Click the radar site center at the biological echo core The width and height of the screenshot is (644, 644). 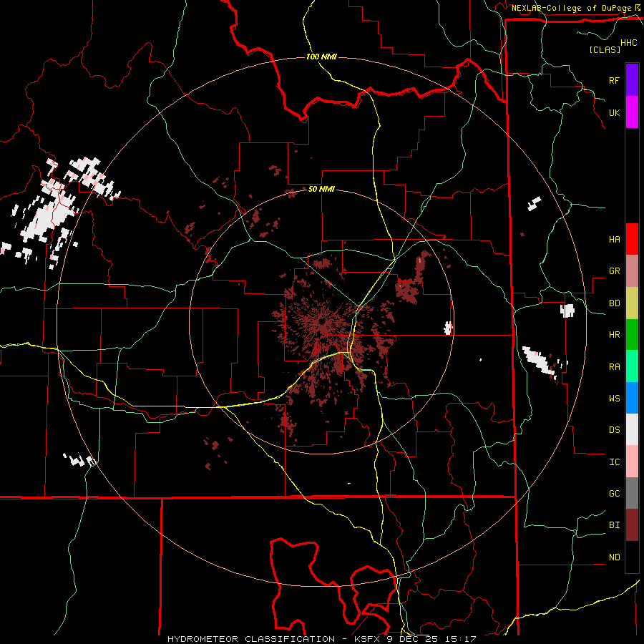(x=321, y=321)
